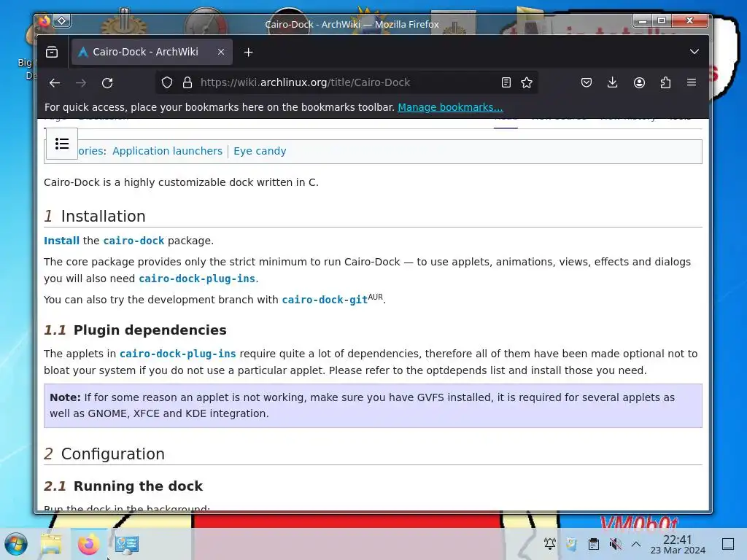Select the Cairo-Dock - ArchWiki tab
747x560 pixels.
pos(152,52)
